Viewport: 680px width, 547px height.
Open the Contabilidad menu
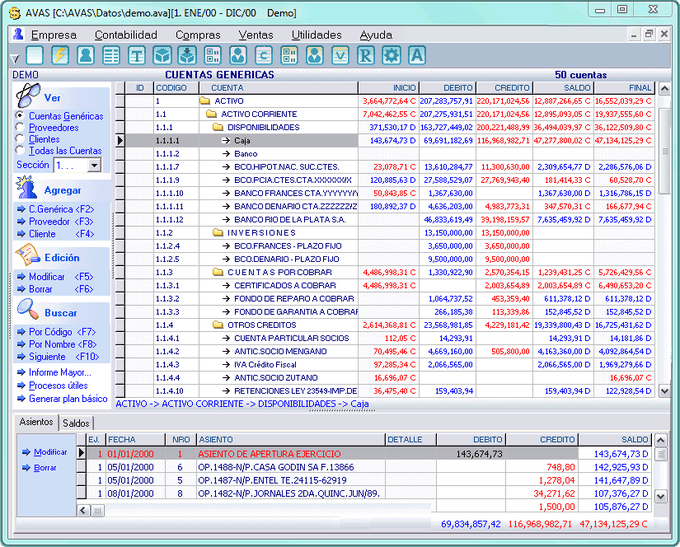126,35
